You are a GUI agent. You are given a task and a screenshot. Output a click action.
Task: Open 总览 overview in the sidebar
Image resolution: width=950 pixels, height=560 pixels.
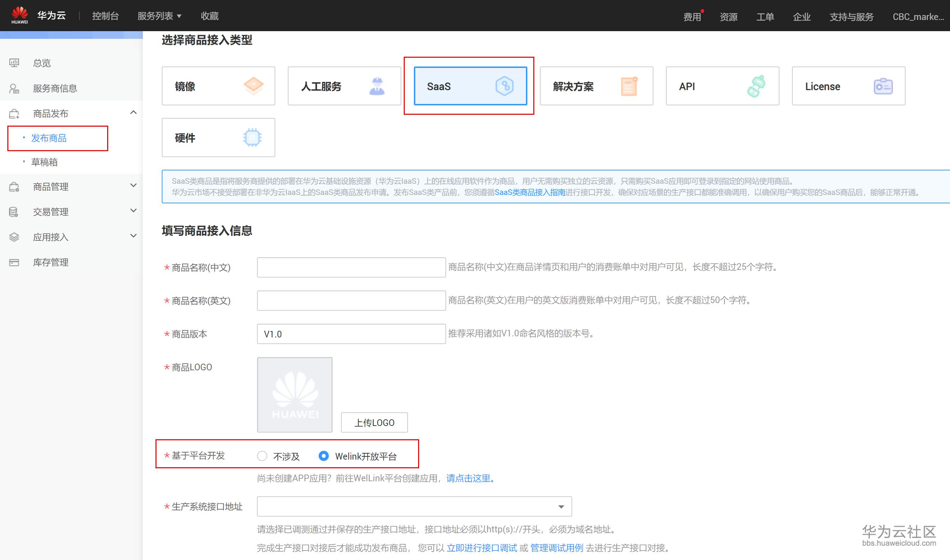click(x=42, y=63)
